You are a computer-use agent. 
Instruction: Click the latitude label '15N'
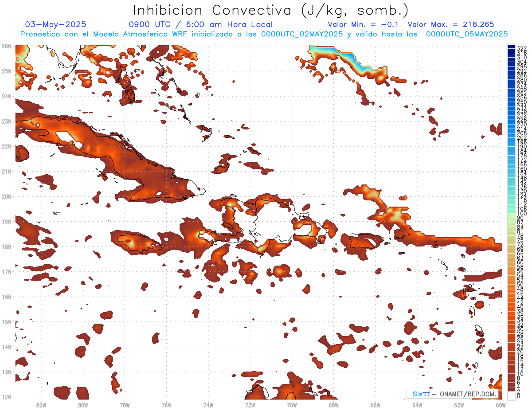[x=6, y=321]
